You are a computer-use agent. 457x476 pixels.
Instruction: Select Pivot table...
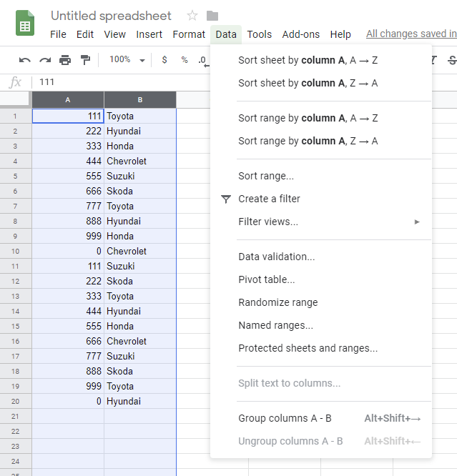point(321,279)
